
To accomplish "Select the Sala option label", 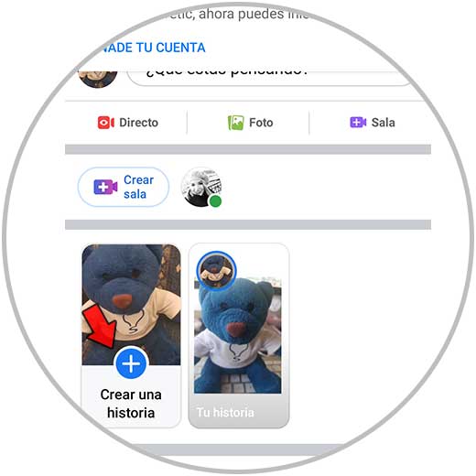I will coord(383,123).
